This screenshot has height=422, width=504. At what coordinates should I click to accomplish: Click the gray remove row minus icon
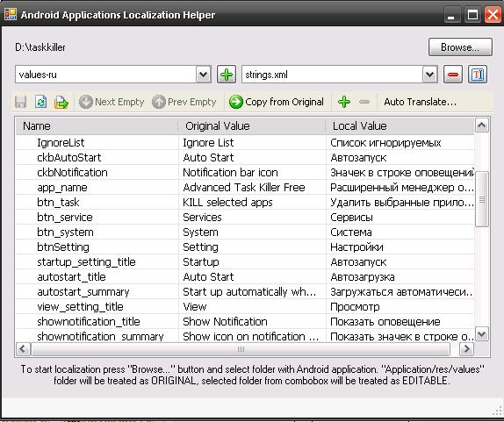(x=364, y=102)
